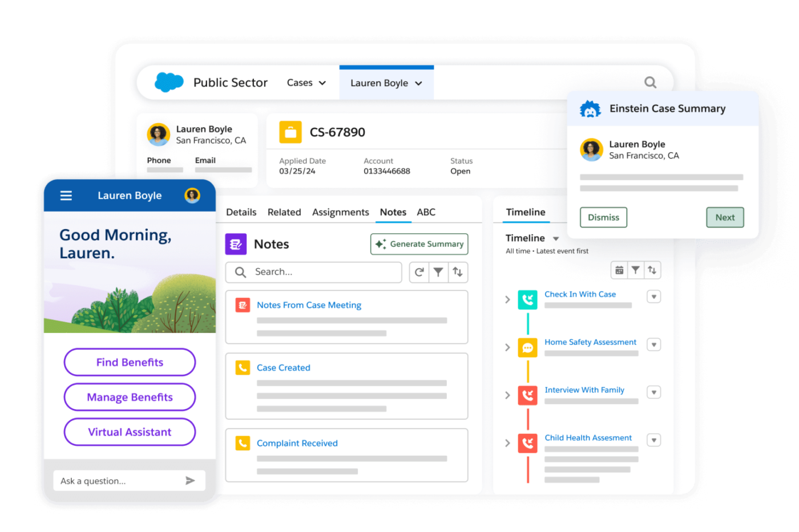799x532 pixels.
Task: Open actions menu for Home Safety Assessment
Action: click(x=654, y=344)
